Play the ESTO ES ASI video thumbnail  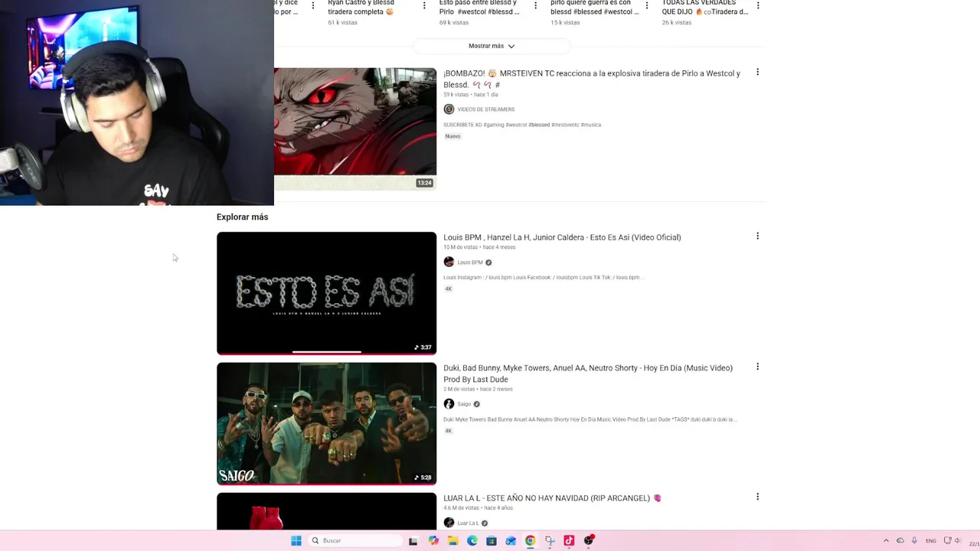pyautogui.click(x=326, y=293)
